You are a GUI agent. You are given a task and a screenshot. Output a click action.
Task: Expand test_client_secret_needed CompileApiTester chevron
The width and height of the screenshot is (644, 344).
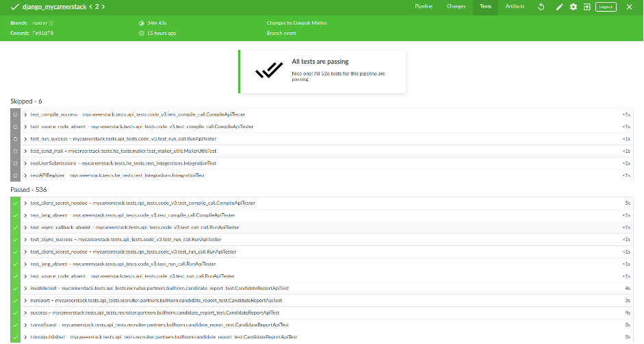click(25, 204)
